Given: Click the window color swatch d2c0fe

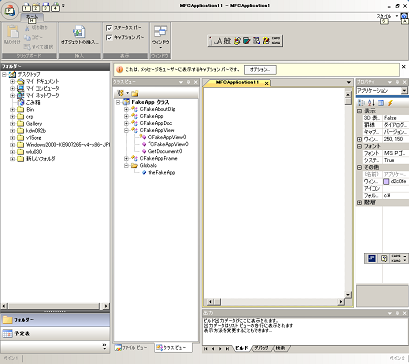Looking at the screenshot, I should (x=386, y=181).
